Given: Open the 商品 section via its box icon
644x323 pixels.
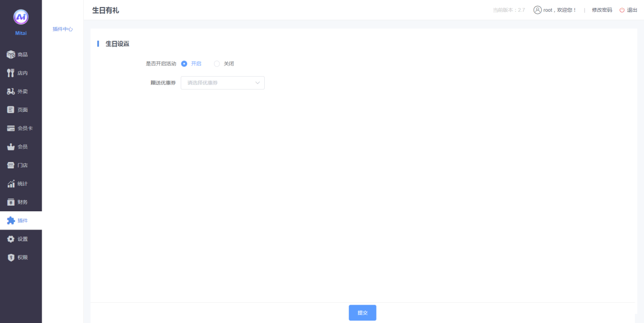Looking at the screenshot, I should pos(11,54).
